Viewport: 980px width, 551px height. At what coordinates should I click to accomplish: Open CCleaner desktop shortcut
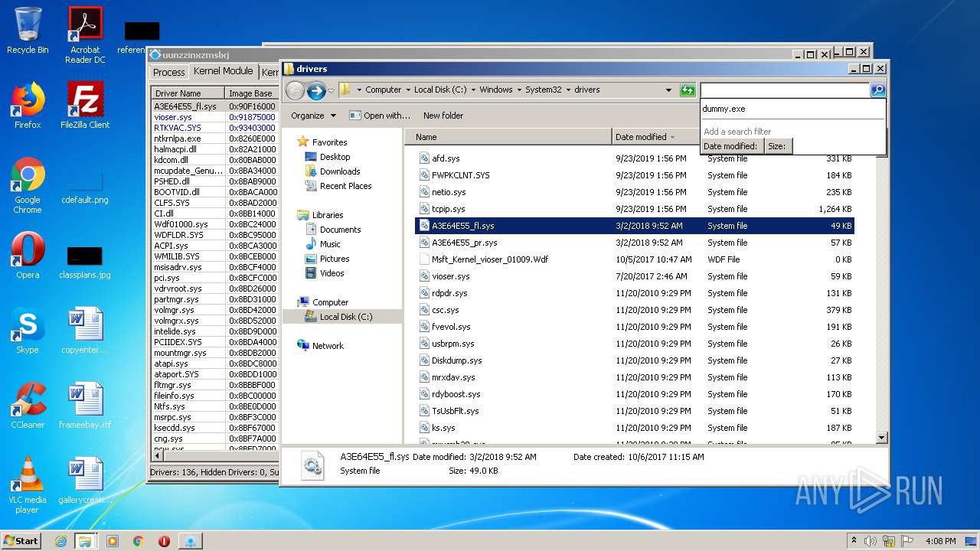28,406
